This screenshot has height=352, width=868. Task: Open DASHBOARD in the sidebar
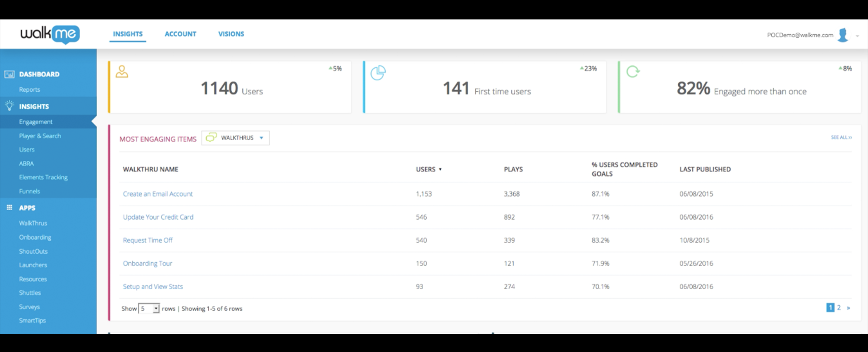39,74
